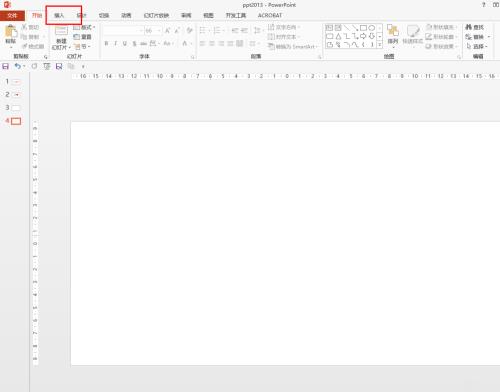Pick the down block arrow shape
This screenshot has width=500, height=392.
coord(372,36)
